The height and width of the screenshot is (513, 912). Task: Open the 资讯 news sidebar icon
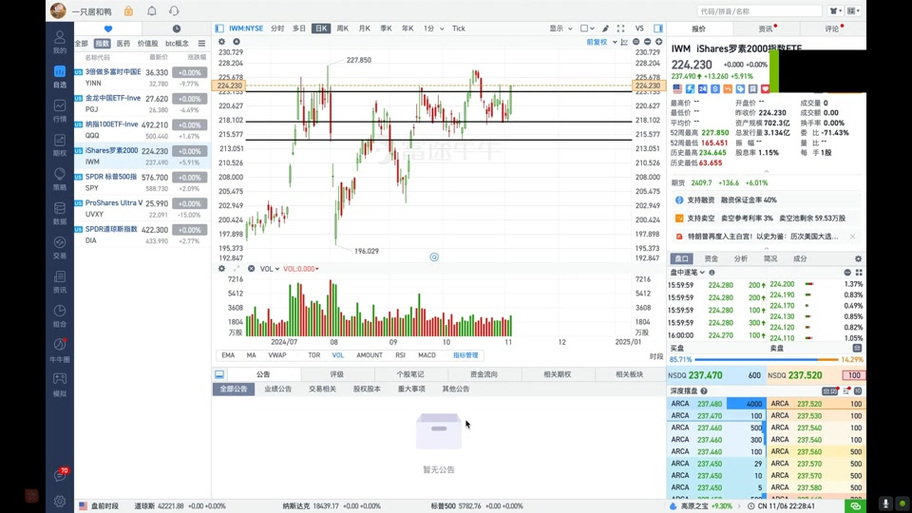coord(59,282)
